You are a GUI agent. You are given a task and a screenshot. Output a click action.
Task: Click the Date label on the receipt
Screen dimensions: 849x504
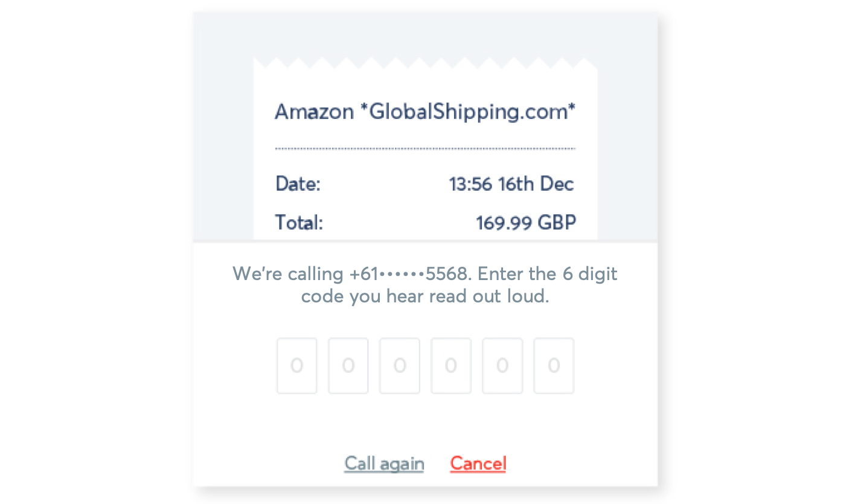click(x=298, y=183)
